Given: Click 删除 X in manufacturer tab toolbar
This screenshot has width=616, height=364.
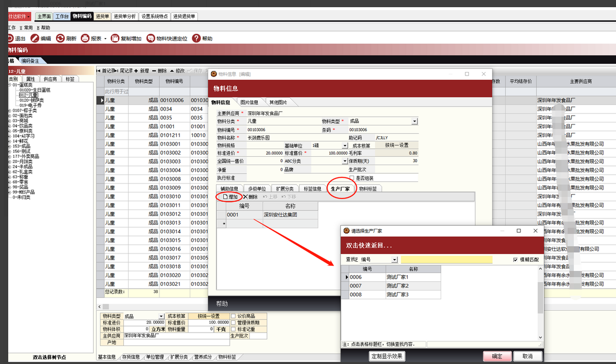Looking at the screenshot, I should click(x=250, y=197).
